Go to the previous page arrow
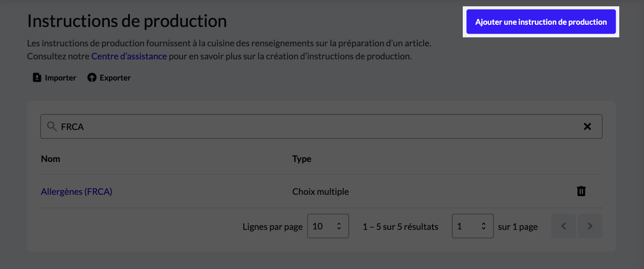 tap(563, 226)
